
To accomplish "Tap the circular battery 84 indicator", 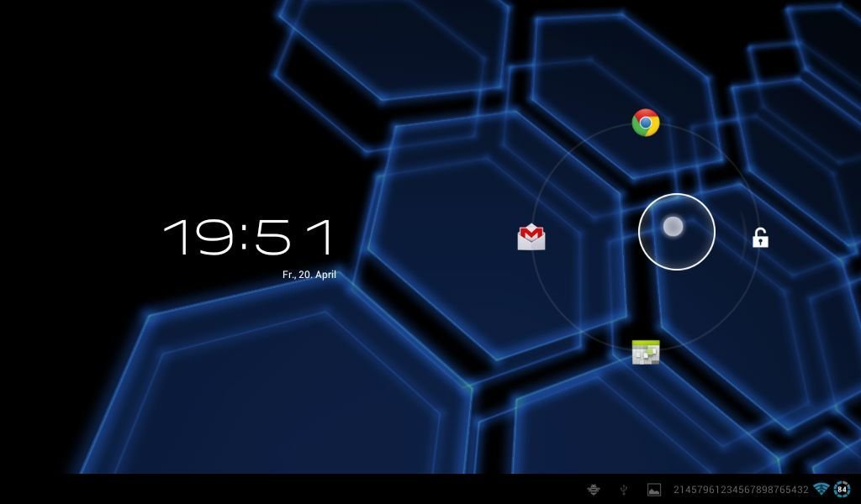I will tap(842, 489).
